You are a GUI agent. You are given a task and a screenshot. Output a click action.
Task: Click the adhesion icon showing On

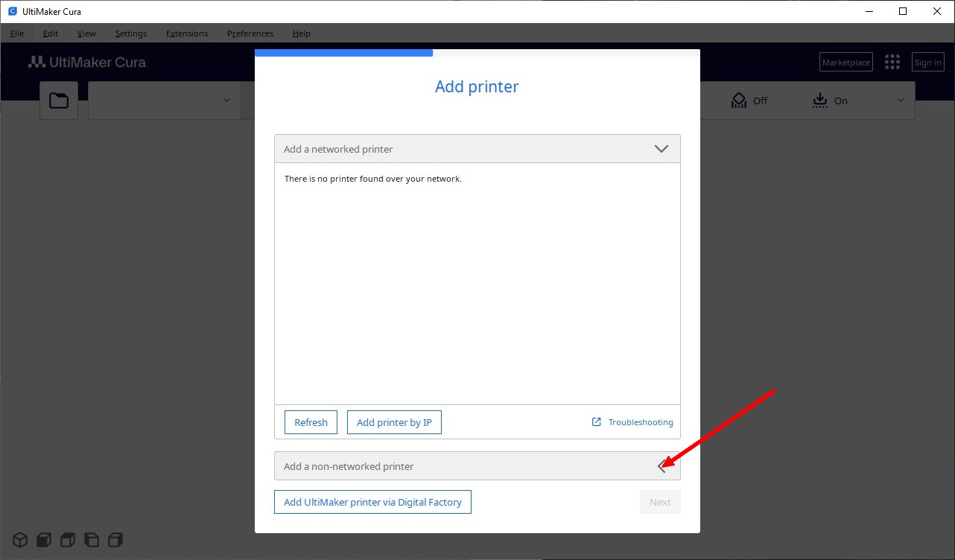tap(819, 101)
